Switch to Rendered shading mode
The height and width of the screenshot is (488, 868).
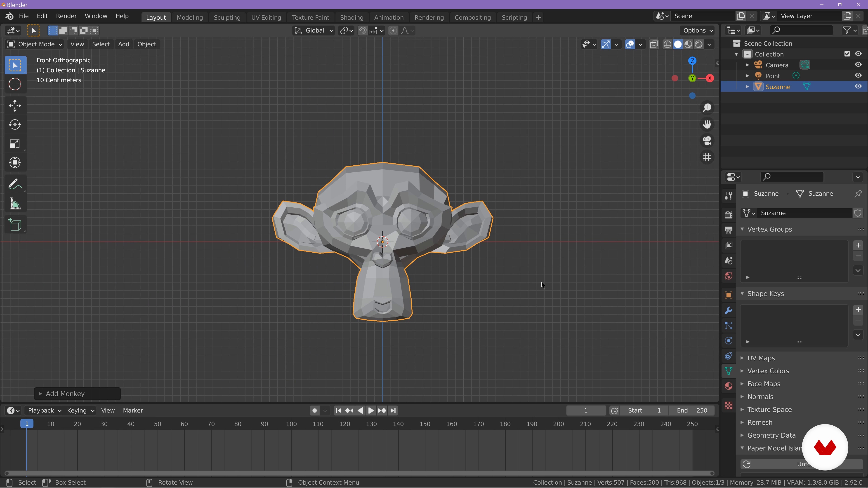699,45
